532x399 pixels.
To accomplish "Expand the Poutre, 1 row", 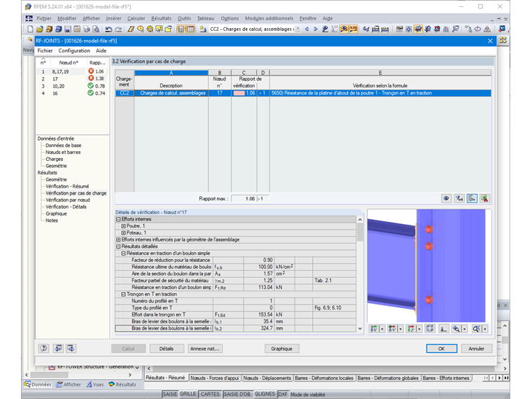I will tap(123, 226).
